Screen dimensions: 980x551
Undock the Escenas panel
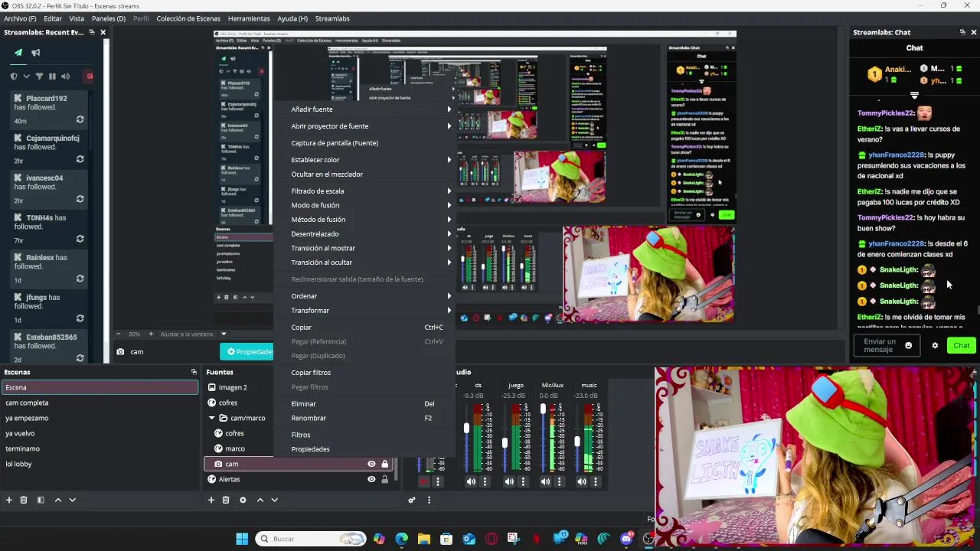[194, 372]
